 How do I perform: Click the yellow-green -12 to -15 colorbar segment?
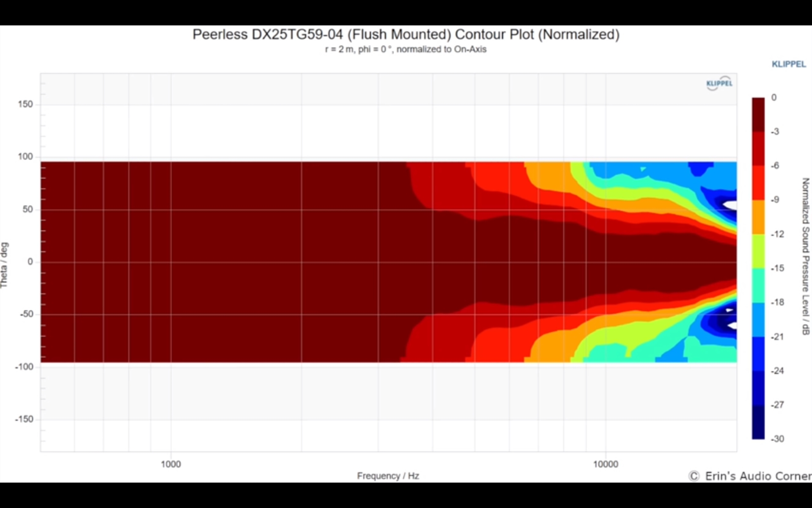click(758, 251)
